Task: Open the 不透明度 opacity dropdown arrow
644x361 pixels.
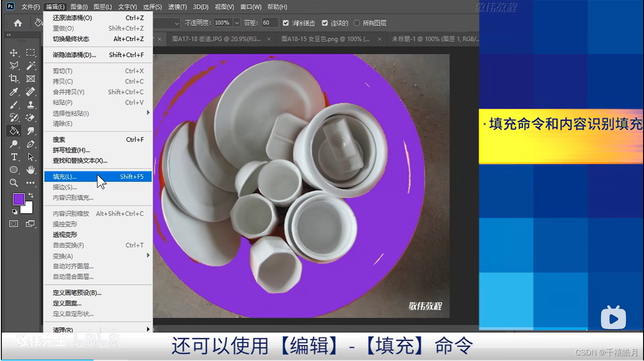Action: pyautogui.click(x=237, y=23)
